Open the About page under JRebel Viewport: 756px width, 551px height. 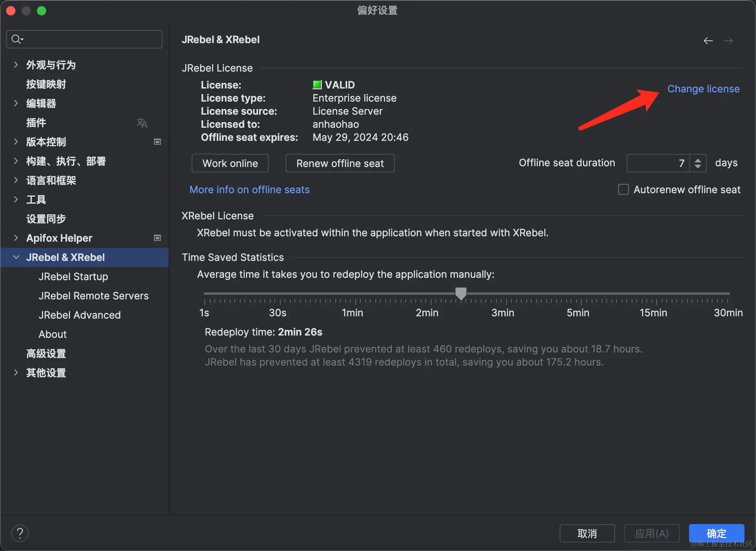click(x=53, y=334)
